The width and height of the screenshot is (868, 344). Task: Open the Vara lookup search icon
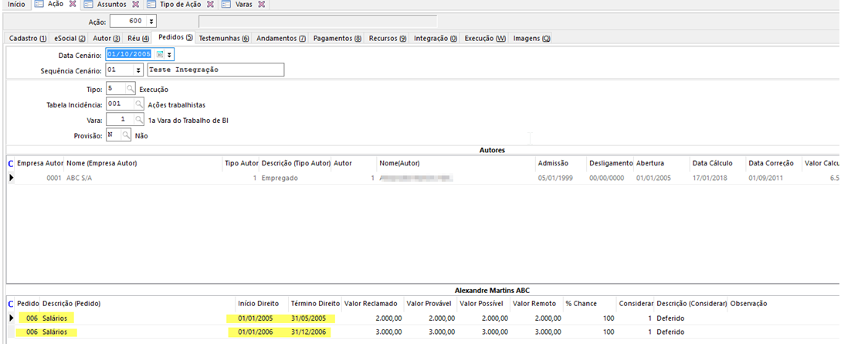[x=139, y=120]
